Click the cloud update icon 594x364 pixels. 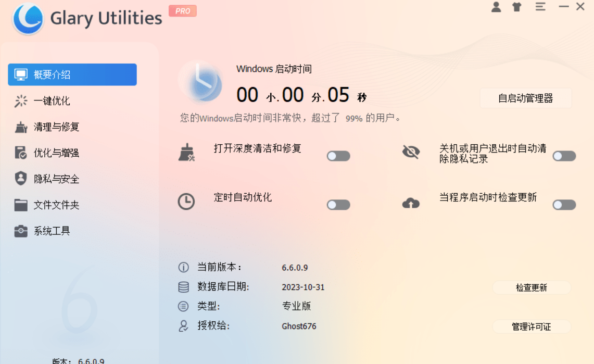point(411,203)
